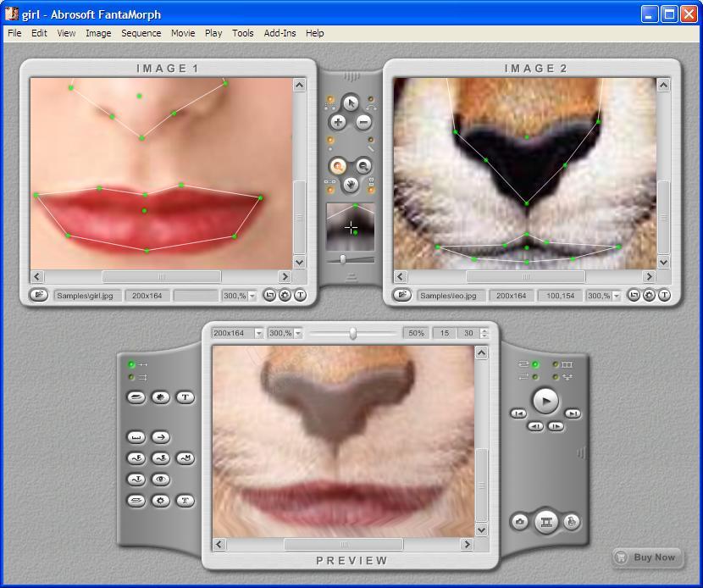Image resolution: width=703 pixels, height=588 pixels.
Task: Toggle the loop playback indicator light
Action: point(534,364)
